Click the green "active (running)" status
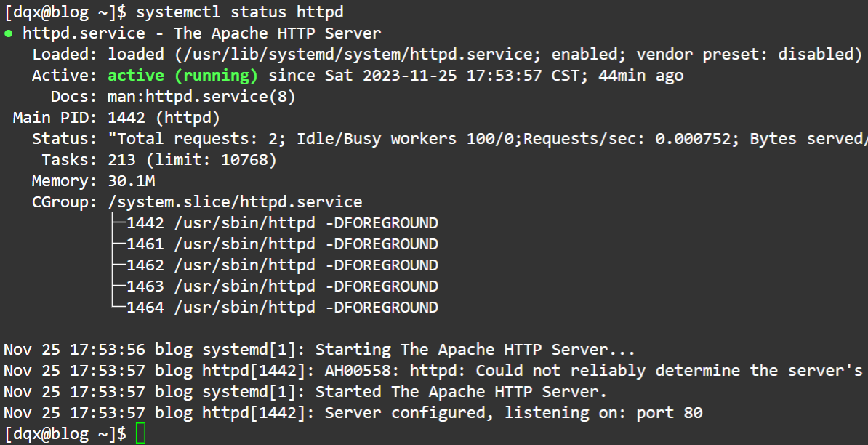 (x=182, y=76)
